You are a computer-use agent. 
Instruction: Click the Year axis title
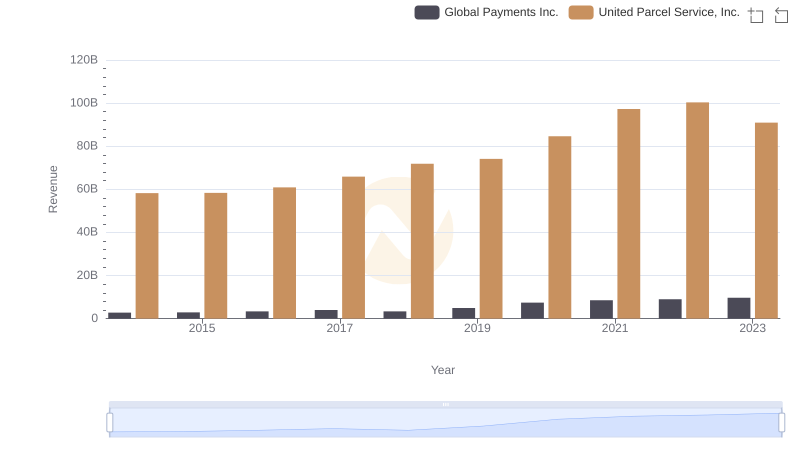click(443, 370)
